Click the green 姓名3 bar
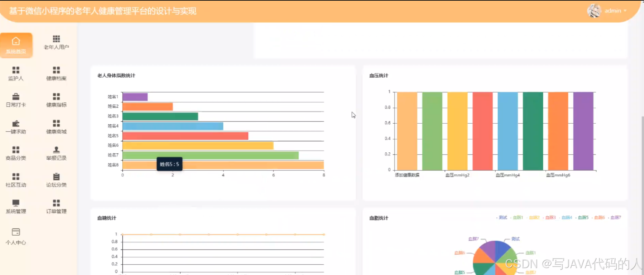644x275 pixels. (160, 116)
